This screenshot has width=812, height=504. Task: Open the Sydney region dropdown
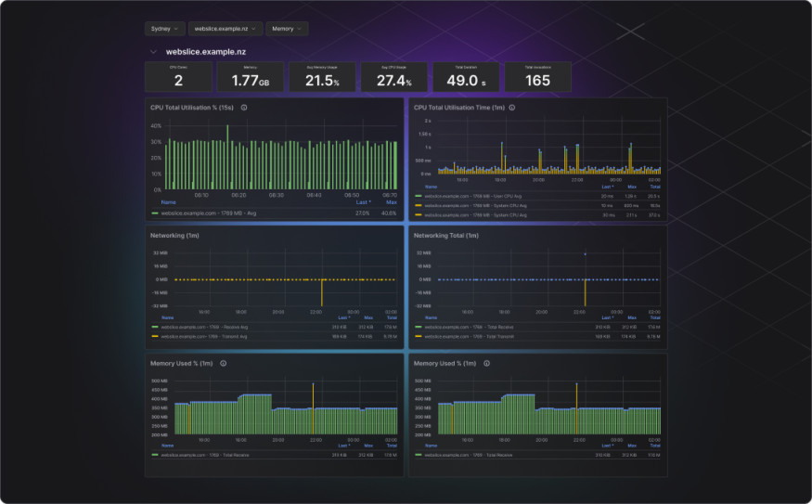coord(165,29)
